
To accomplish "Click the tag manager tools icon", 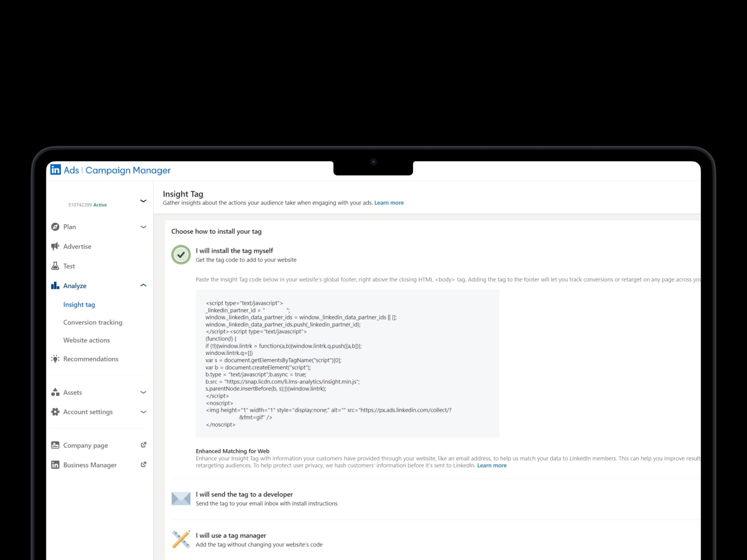I will pyautogui.click(x=181, y=539).
